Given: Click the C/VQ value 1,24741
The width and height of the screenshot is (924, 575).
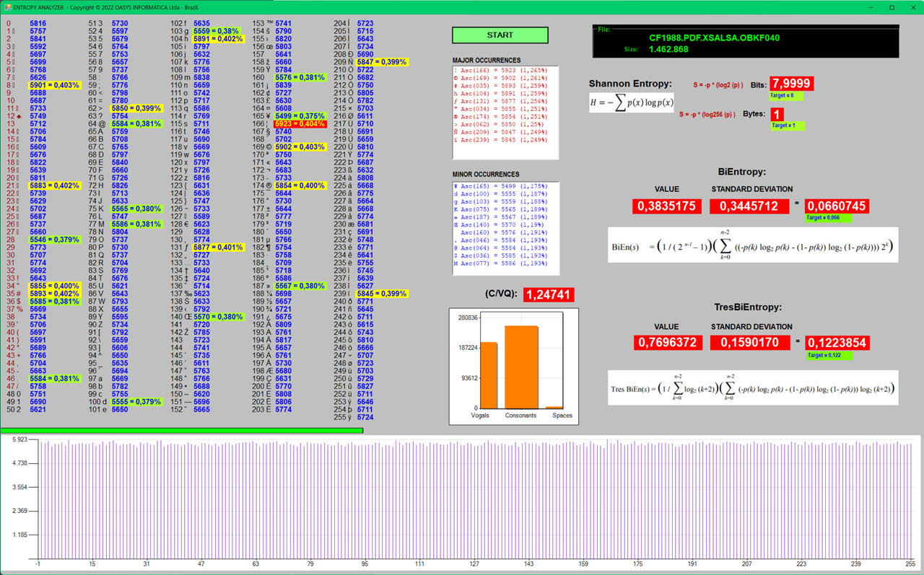Looking at the screenshot, I should tap(549, 294).
